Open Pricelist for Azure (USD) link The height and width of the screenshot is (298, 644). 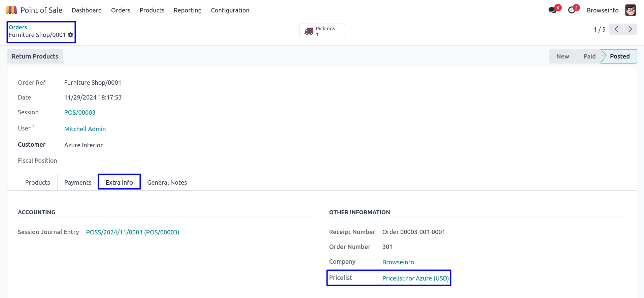(415, 278)
